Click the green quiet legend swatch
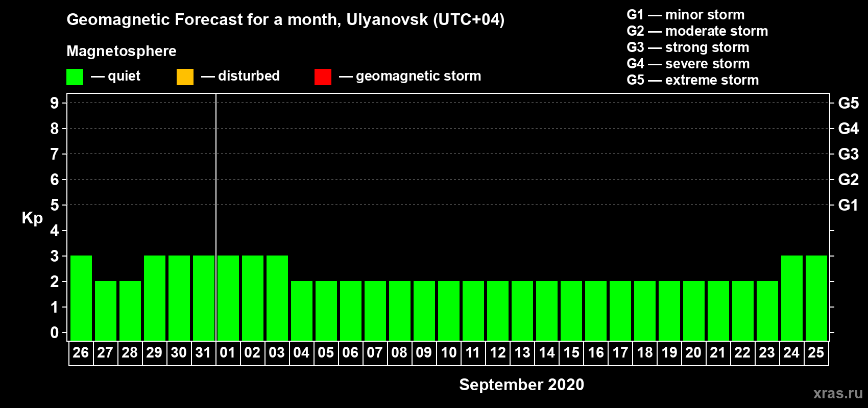Screen dimensions: 868x408 [75, 77]
